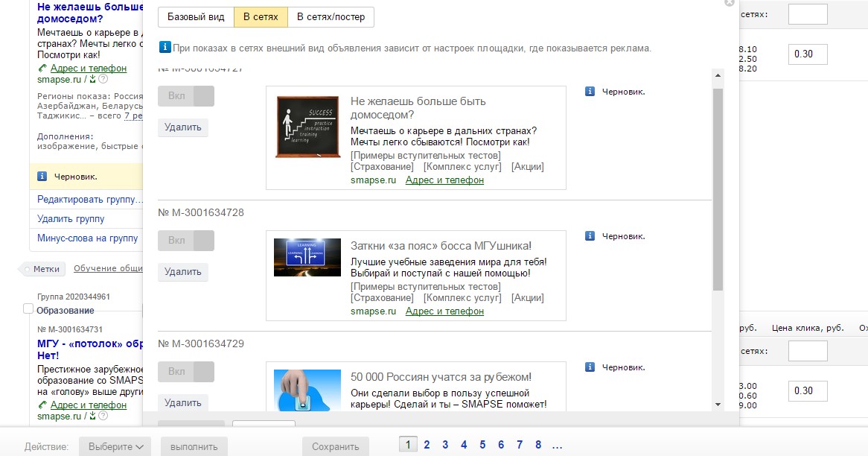This screenshot has width=868, height=456.
Task: Open the Выберите action dropdown
Action: pos(115,446)
